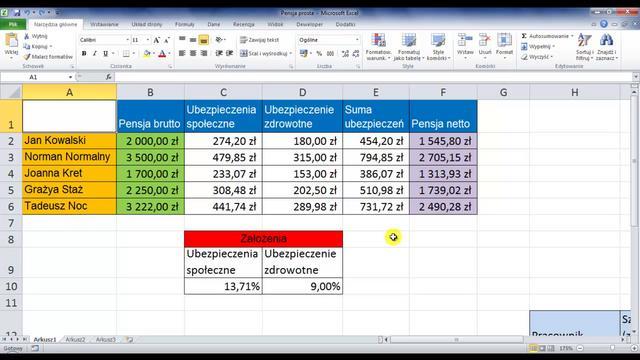640x360 pixels.
Task: Switch to the Układ strony tab
Action: coord(147,24)
